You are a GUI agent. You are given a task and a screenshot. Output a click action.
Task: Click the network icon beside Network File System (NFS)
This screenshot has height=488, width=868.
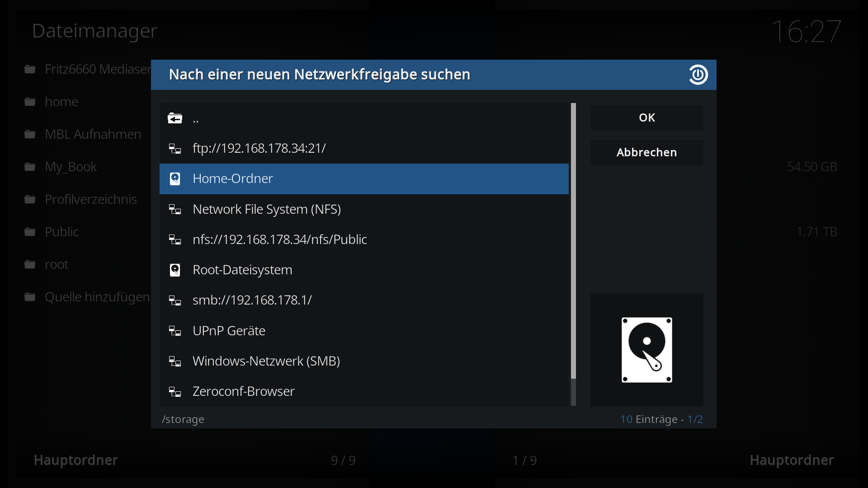[175, 210]
